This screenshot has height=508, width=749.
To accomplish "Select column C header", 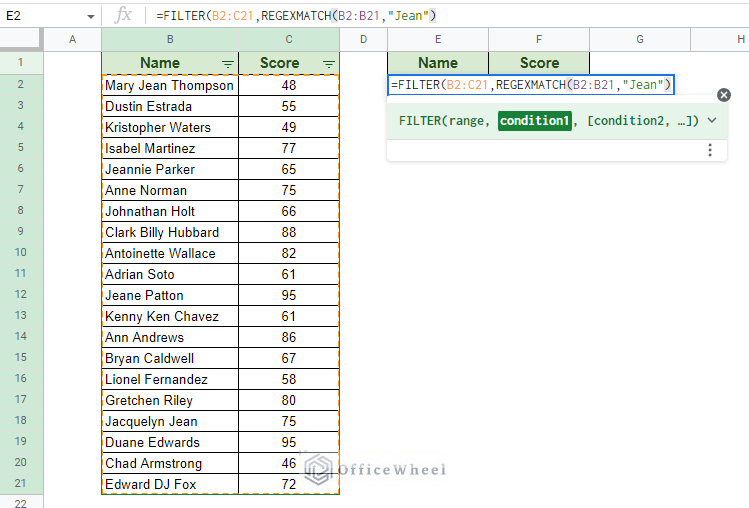I will [289, 39].
